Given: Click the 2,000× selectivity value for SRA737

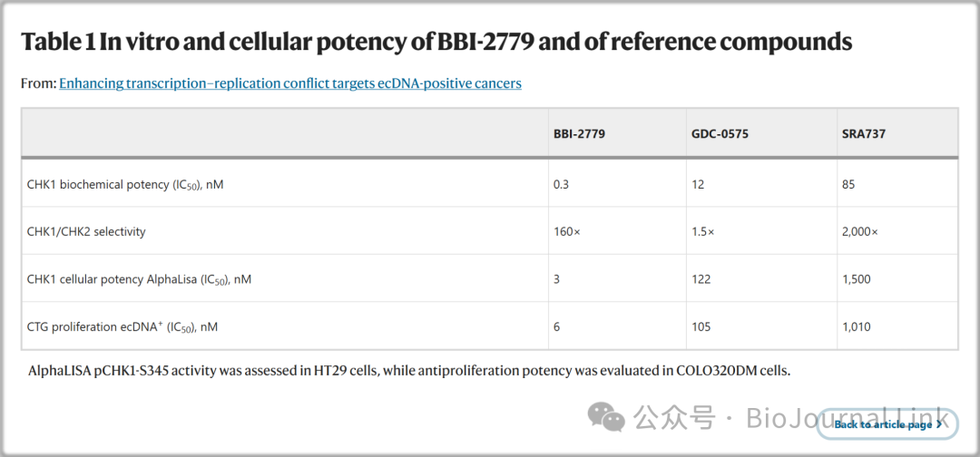Looking at the screenshot, I should tap(860, 231).
